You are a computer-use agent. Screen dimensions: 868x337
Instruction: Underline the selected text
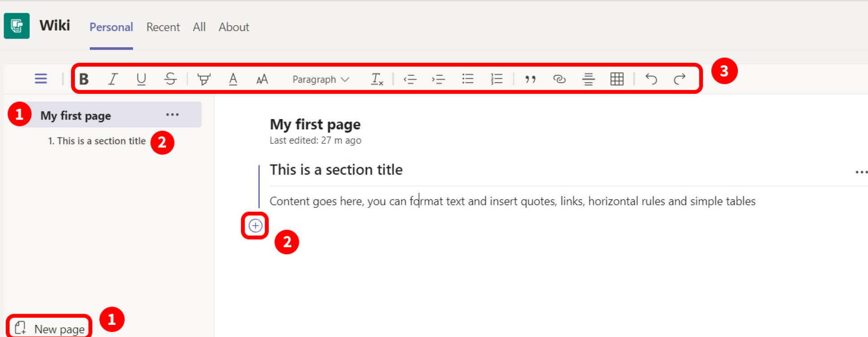click(141, 79)
